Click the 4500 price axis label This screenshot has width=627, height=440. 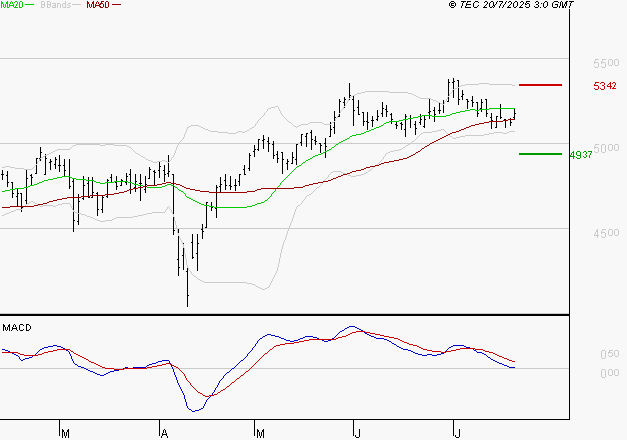click(x=606, y=233)
